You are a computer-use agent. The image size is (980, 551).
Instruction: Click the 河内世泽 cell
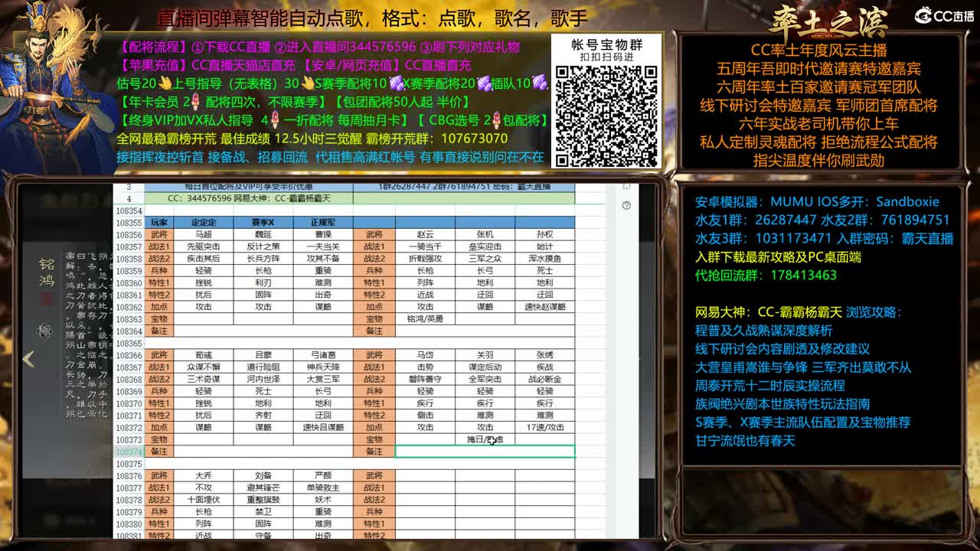coord(263,380)
